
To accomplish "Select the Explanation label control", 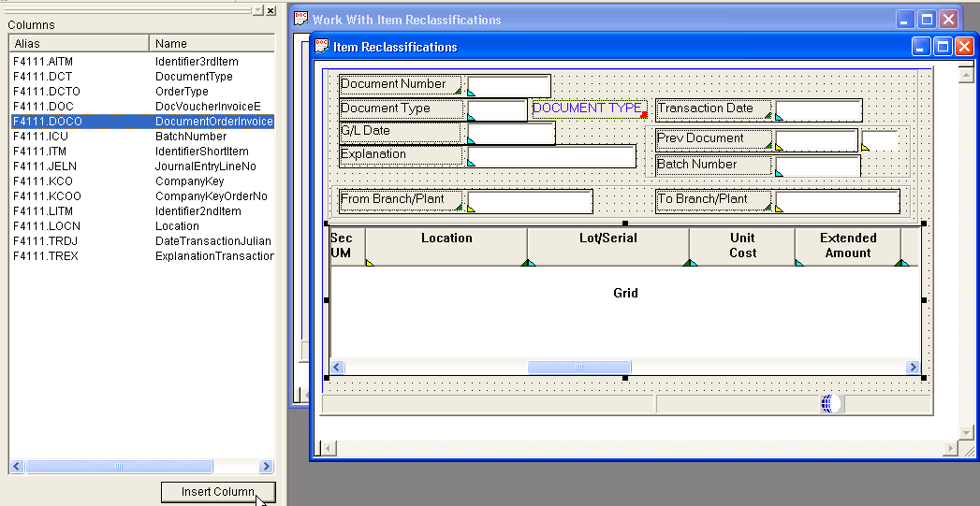I will click(400, 155).
